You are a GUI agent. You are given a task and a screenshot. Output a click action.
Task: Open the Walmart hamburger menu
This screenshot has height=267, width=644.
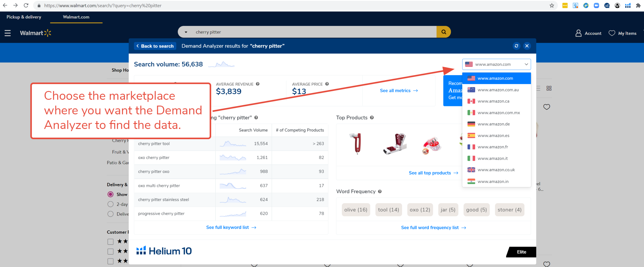8,33
